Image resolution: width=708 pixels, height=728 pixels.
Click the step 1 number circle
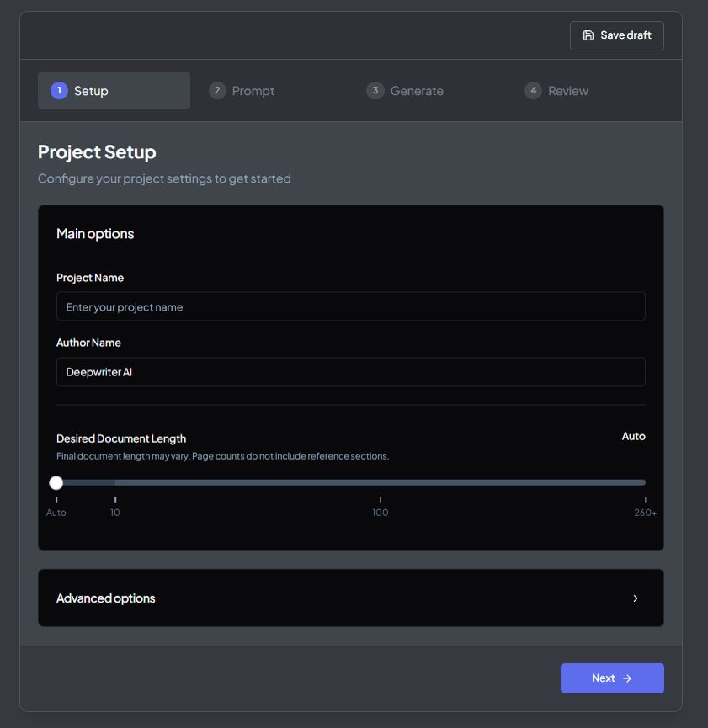[x=59, y=91]
